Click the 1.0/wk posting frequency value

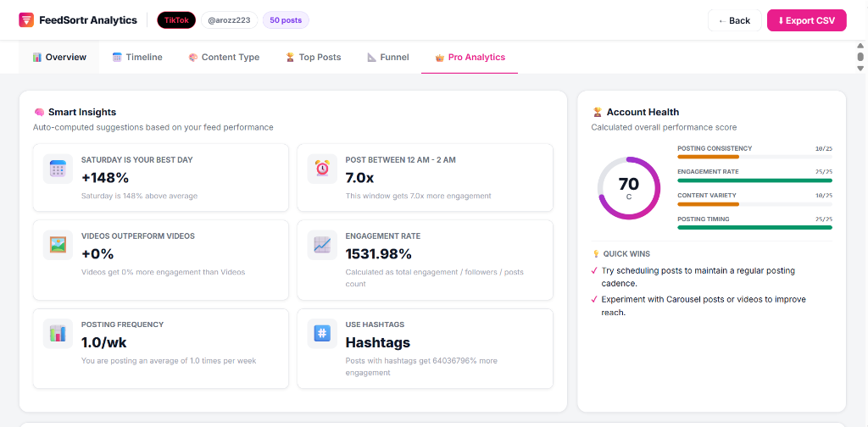[104, 342]
